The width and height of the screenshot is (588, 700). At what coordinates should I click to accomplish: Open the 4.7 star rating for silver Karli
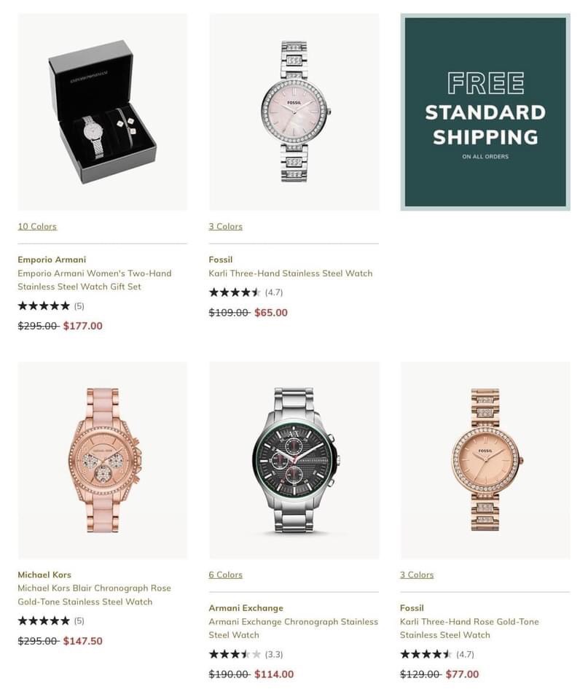(x=245, y=292)
